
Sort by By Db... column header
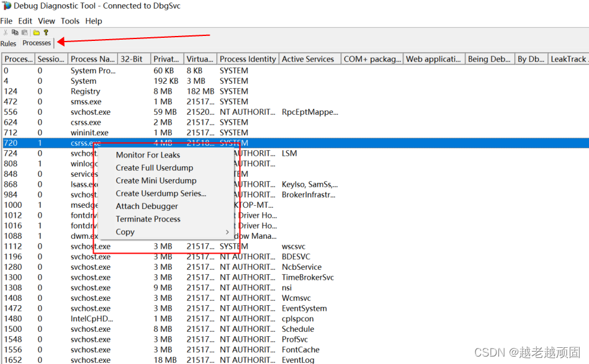click(531, 59)
